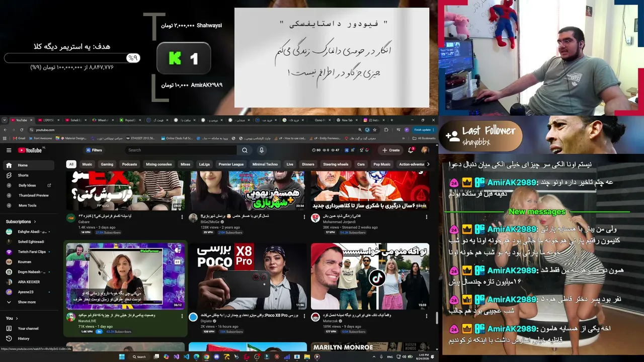Select the Music category chip
Screen dimensions: 644x362
tap(87, 164)
